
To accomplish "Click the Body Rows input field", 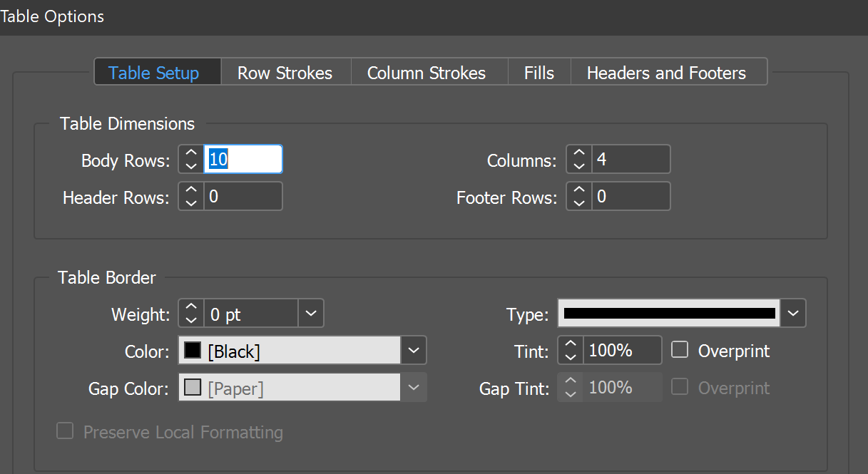I will point(242,159).
